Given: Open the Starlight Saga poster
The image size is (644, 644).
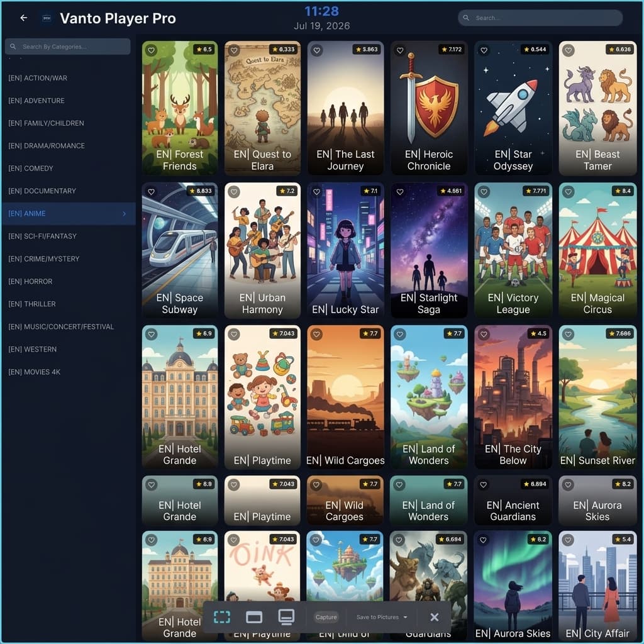Looking at the screenshot, I should coord(429,250).
